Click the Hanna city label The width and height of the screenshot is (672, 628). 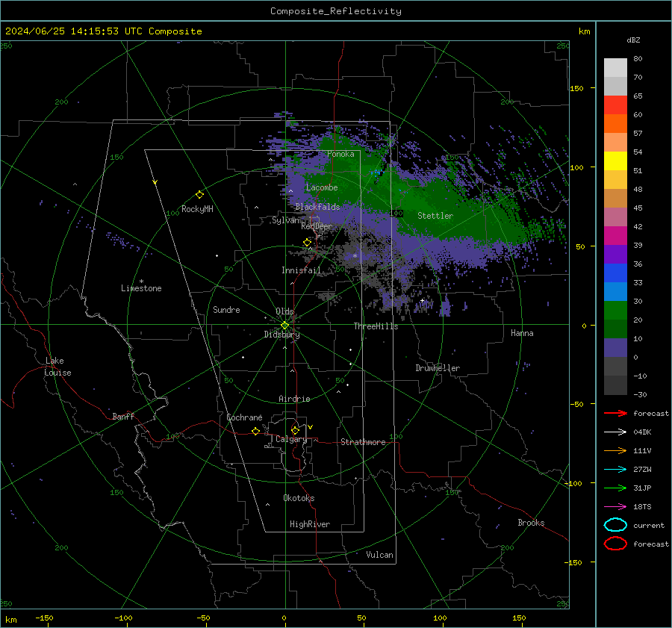(522, 333)
